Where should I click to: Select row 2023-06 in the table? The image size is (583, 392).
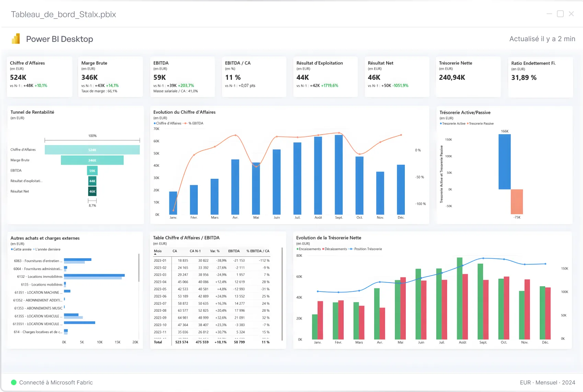click(212, 296)
